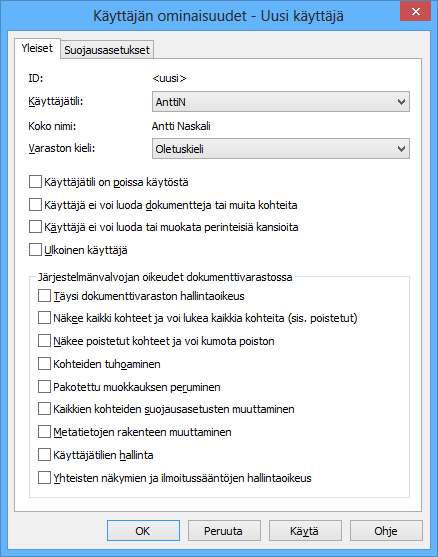438x557 pixels.
Task: Tick 'Käyttäjä ei voi luoda tai muokata perinteisiä kansioita'
Action: (35, 227)
